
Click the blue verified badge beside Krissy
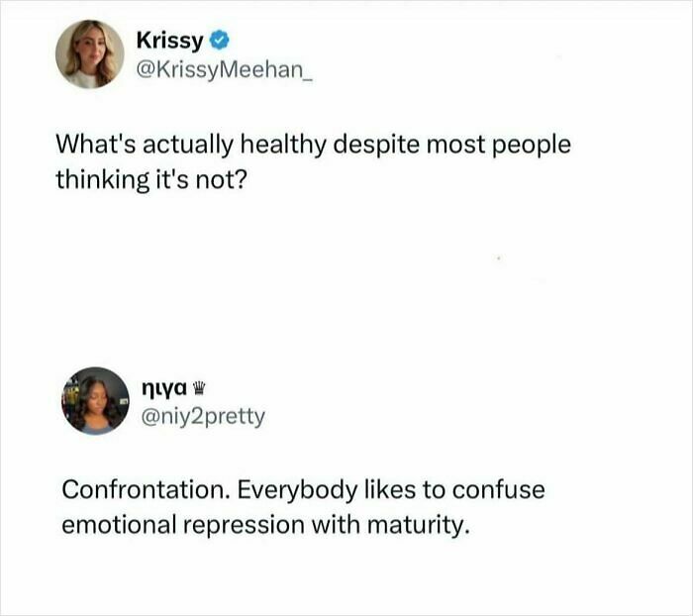(221, 41)
